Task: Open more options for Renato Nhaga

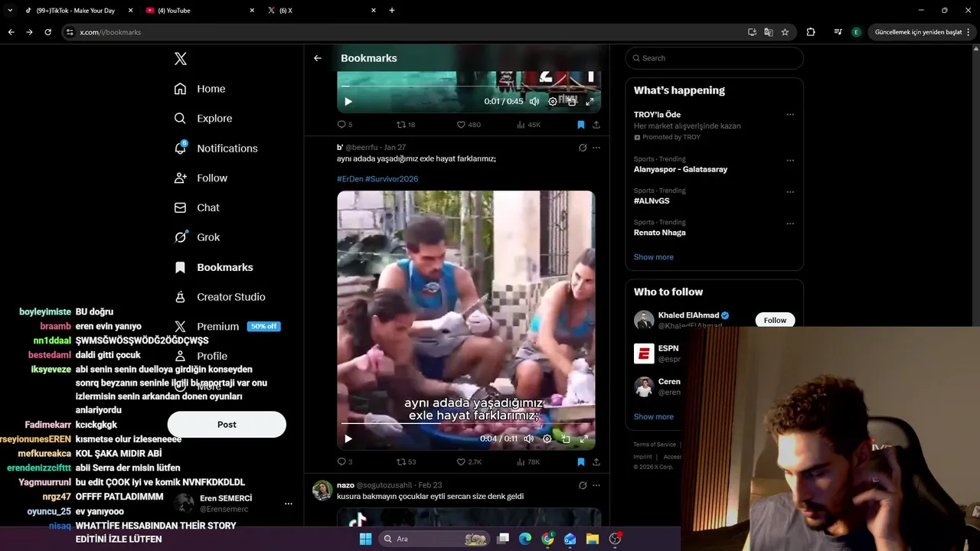Action: click(790, 223)
